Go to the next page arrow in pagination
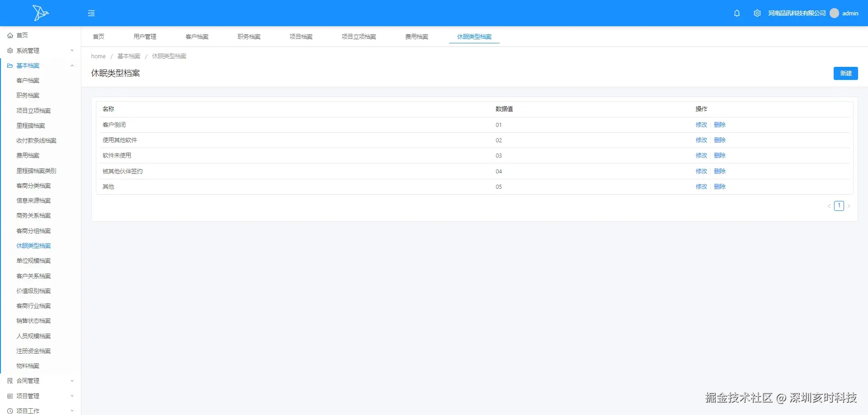 point(849,206)
